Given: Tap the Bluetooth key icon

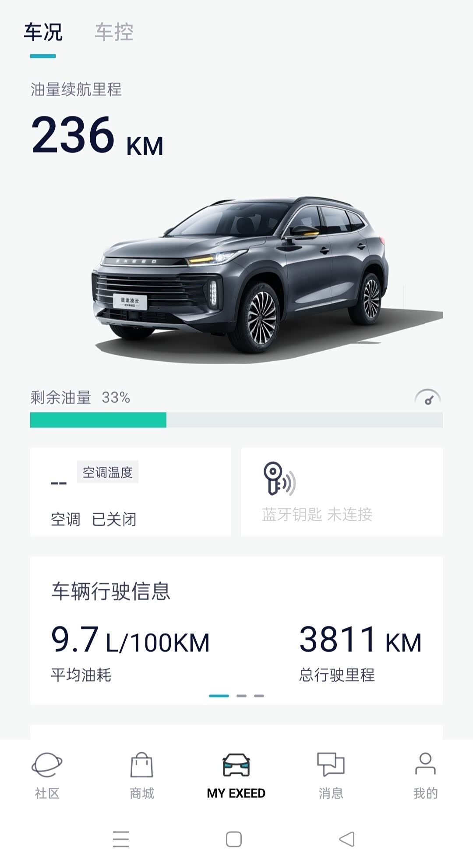Looking at the screenshot, I should (x=279, y=479).
